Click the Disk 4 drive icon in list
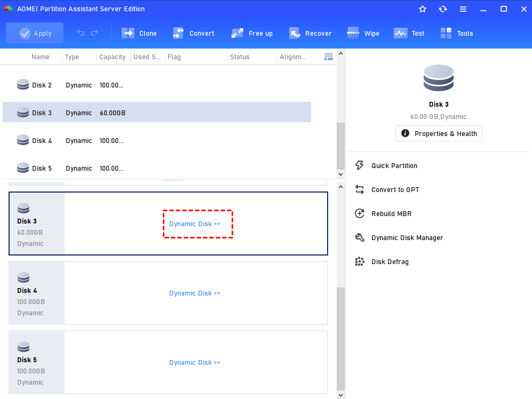Screen dimensions: 532x399 tap(23, 140)
